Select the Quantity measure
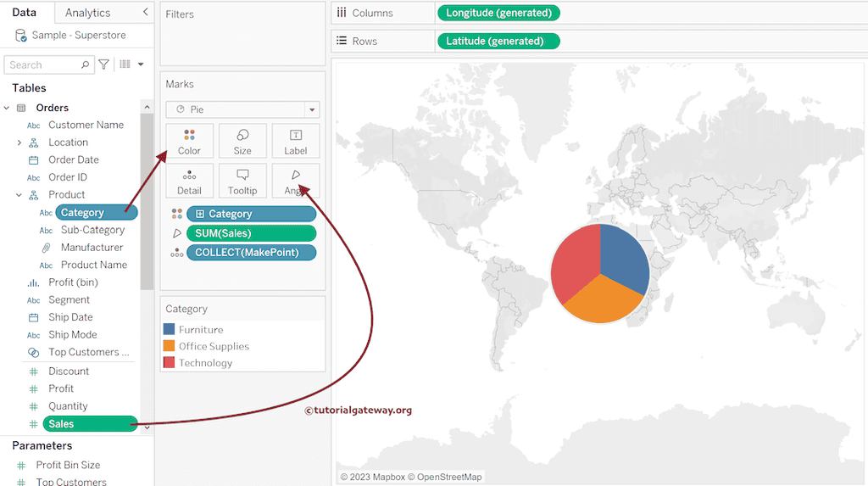Image resolution: width=868 pixels, height=486 pixels. tap(68, 406)
